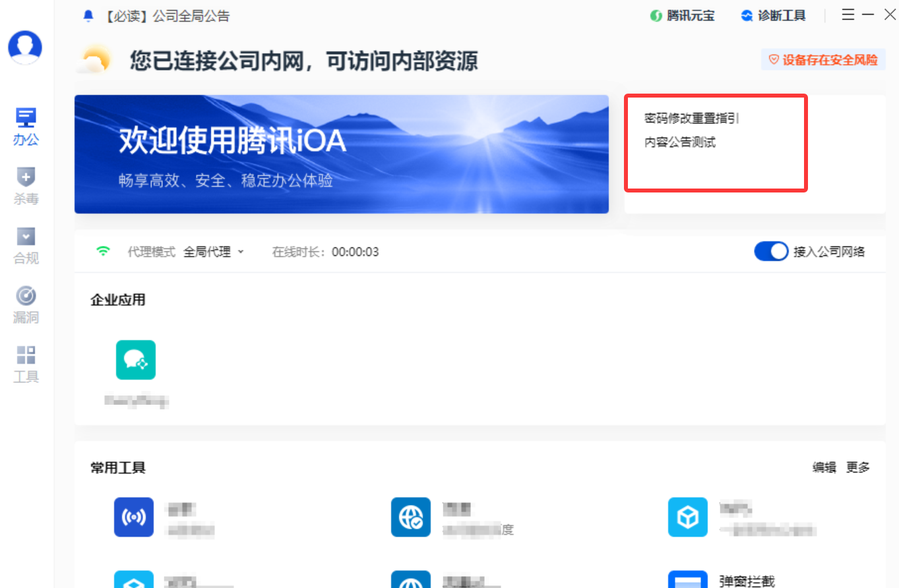The height and width of the screenshot is (588, 899).
Task: Launch 诊断工具 from the title bar
Action: point(773,16)
